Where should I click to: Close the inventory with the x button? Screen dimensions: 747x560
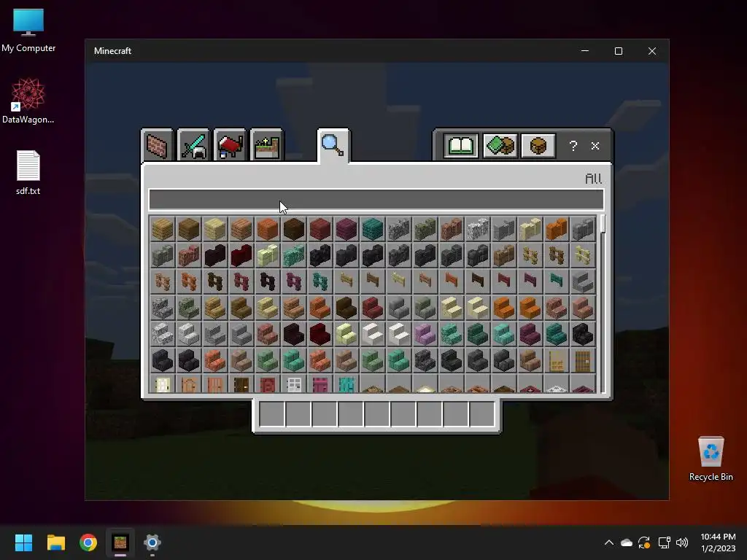(595, 146)
